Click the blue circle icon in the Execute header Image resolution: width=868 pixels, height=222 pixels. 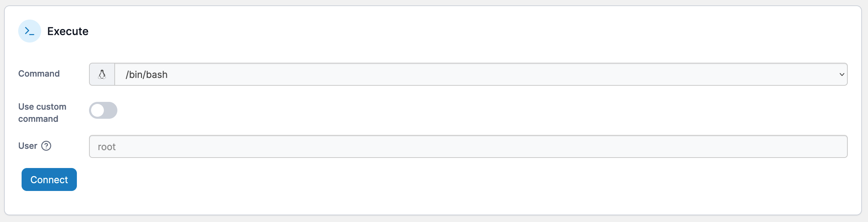pyautogui.click(x=30, y=31)
